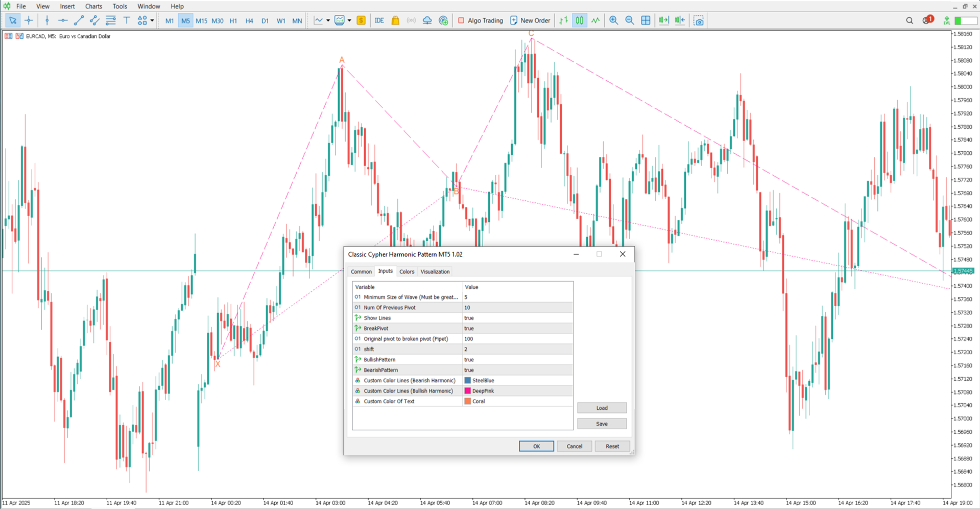Viewport: 980px width, 509px height.
Task: Switch to bar chart display
Action: (564, 20)
